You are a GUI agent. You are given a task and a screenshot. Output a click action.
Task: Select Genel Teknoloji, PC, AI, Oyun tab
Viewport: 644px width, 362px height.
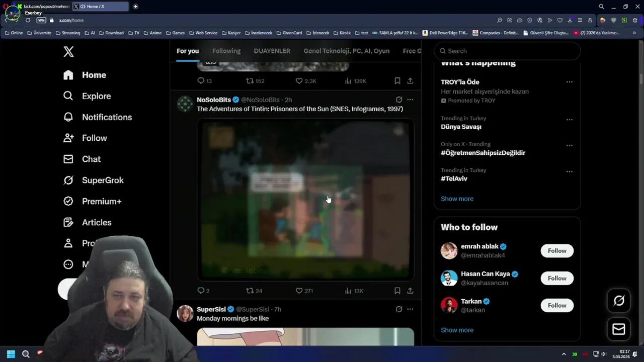347,51
